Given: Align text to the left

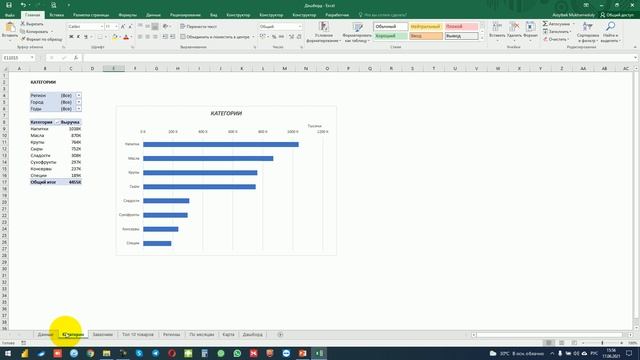Looking at the screenshot, I should pyautogui.click(x=140, y=37).
